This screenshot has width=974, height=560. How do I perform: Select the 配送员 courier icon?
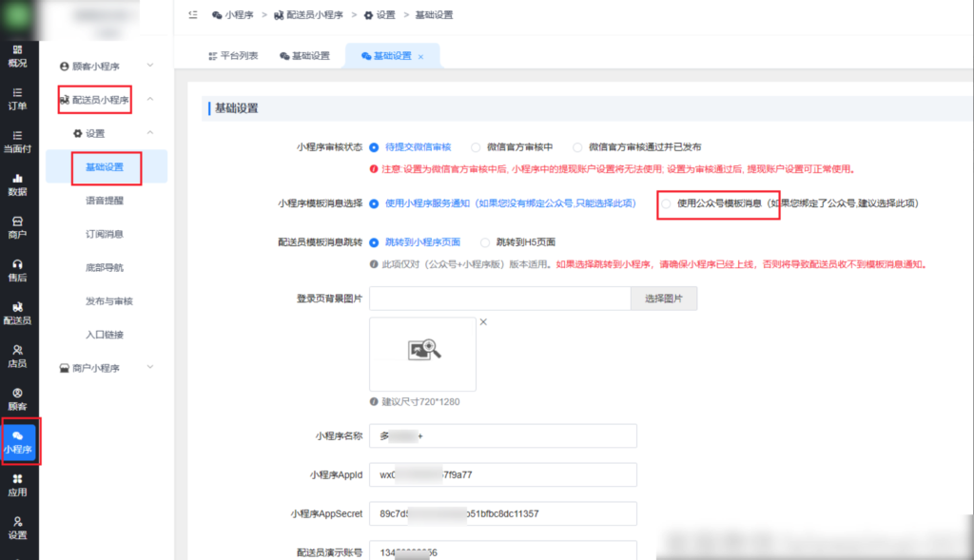[x=17, y=312]
